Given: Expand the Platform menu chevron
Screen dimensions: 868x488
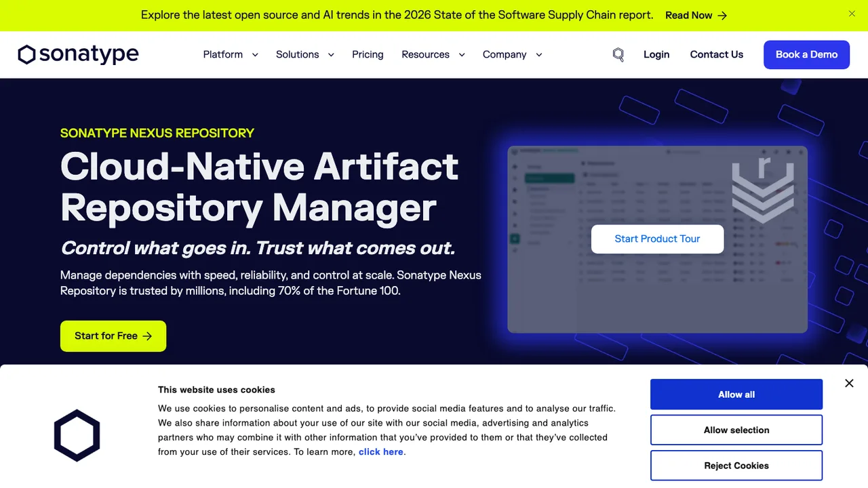Looking at the screenshot, I should tap(255, 55).
